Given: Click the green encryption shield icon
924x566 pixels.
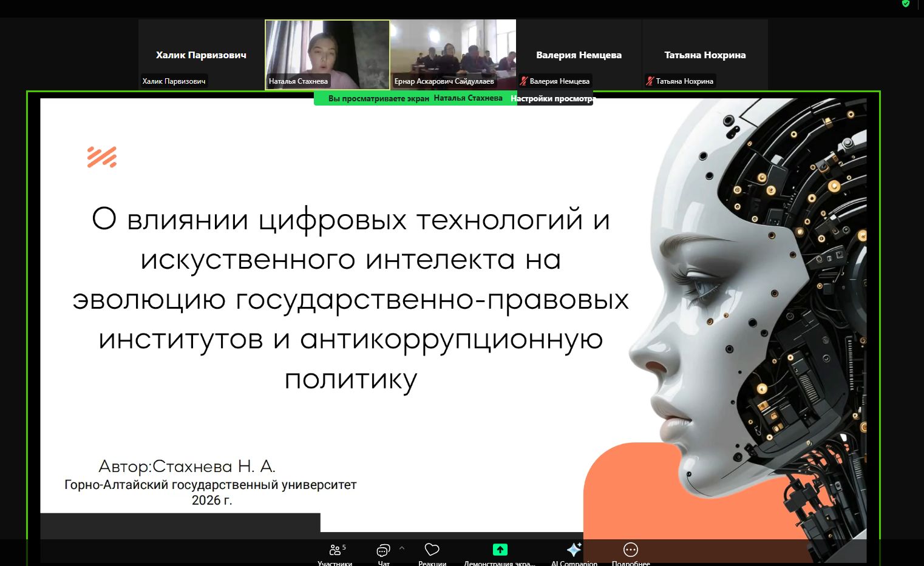Looking at the screenshot, I should 906,4.
